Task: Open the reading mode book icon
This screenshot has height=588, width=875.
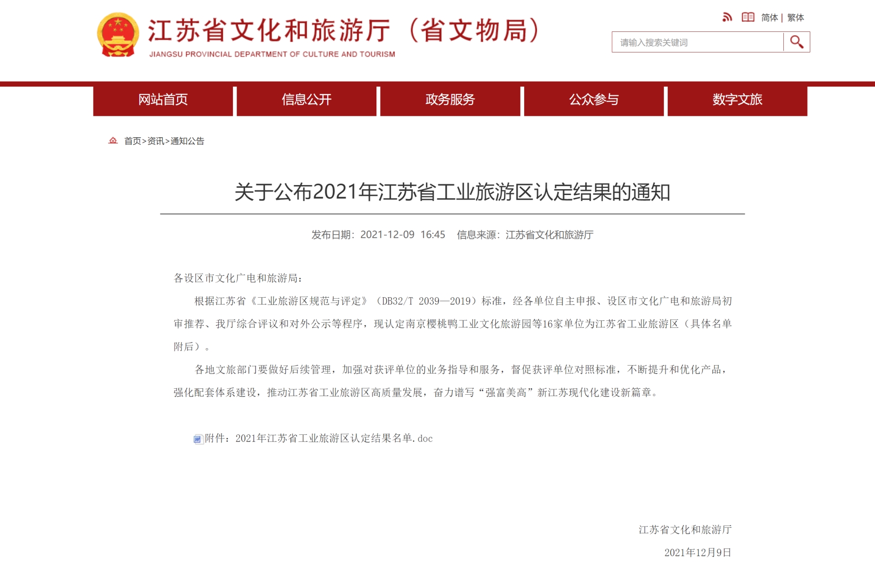Action: pos(749,17)
